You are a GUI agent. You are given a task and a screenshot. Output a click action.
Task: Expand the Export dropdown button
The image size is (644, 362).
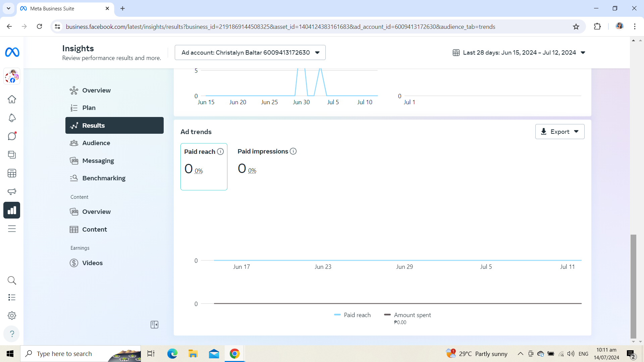(560, 132)
